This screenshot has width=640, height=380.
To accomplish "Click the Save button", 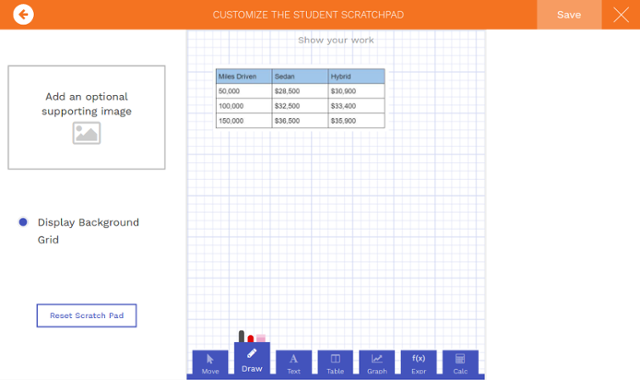I will coord(569,15).
